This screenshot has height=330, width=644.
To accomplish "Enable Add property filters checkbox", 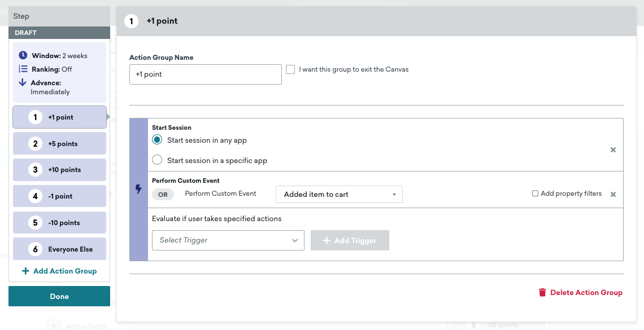I will point(535,193).
